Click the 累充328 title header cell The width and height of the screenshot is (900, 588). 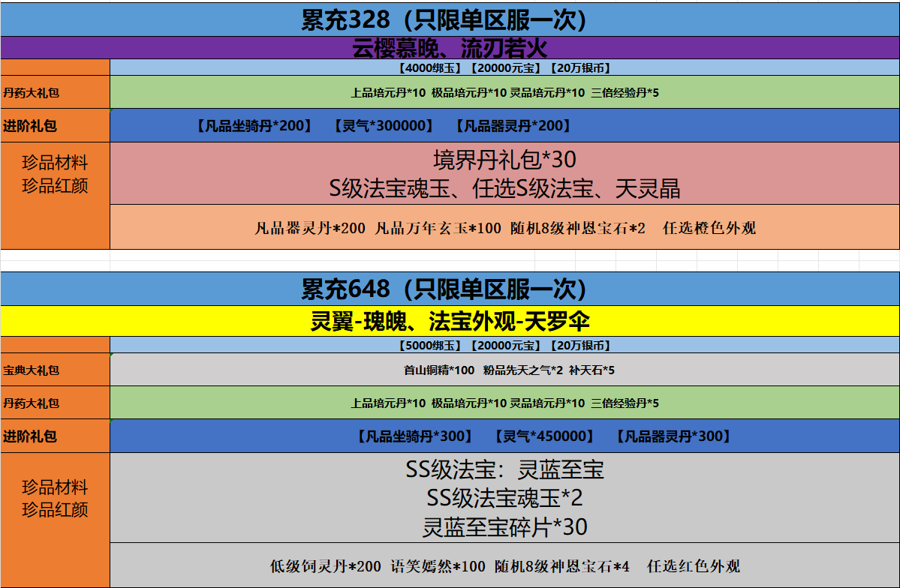[450, 19]
